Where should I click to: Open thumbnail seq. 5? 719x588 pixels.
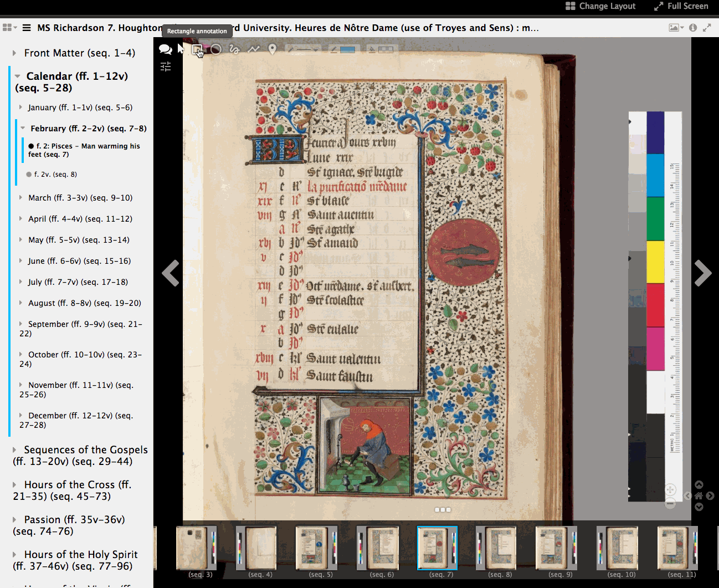(317, 548)
